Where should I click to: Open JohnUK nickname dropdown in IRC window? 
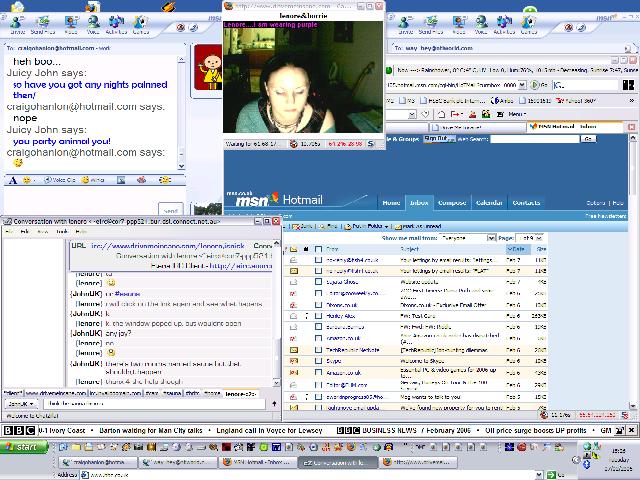point(20,404)
